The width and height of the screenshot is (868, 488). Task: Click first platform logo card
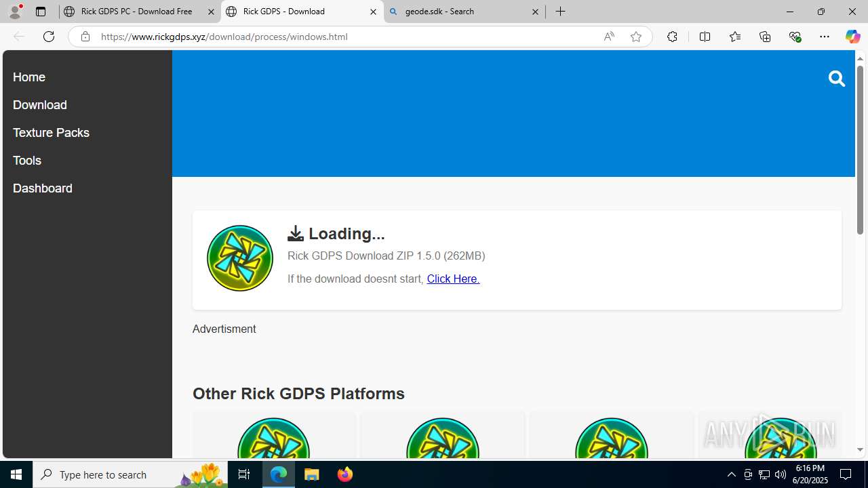click(274, 435)
